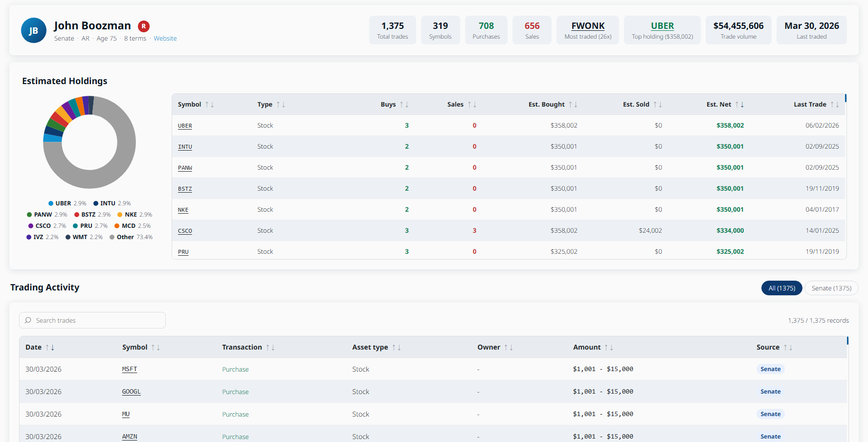Sort trades by Asset type arrows
868x442 pixels.
(x=396, y=348)
